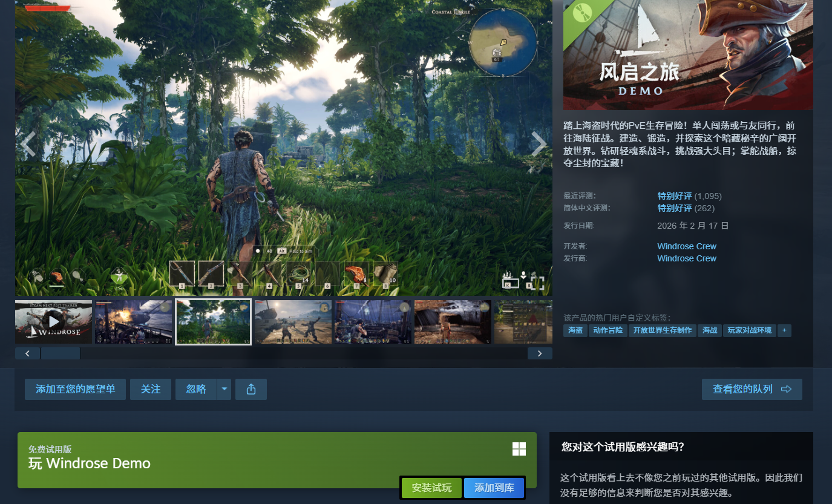Select the 海盗 tag

point(575,330)
